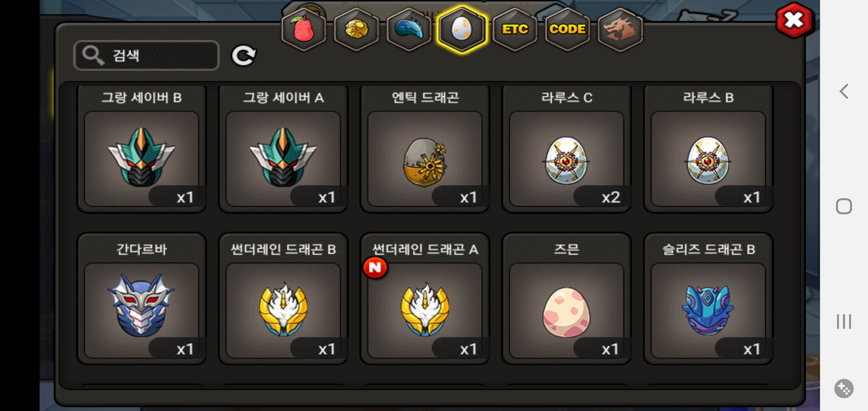The height and width of the screenshot is (411, 868).
Task: Open the ETC tab
Action: [x=515, y=29]
